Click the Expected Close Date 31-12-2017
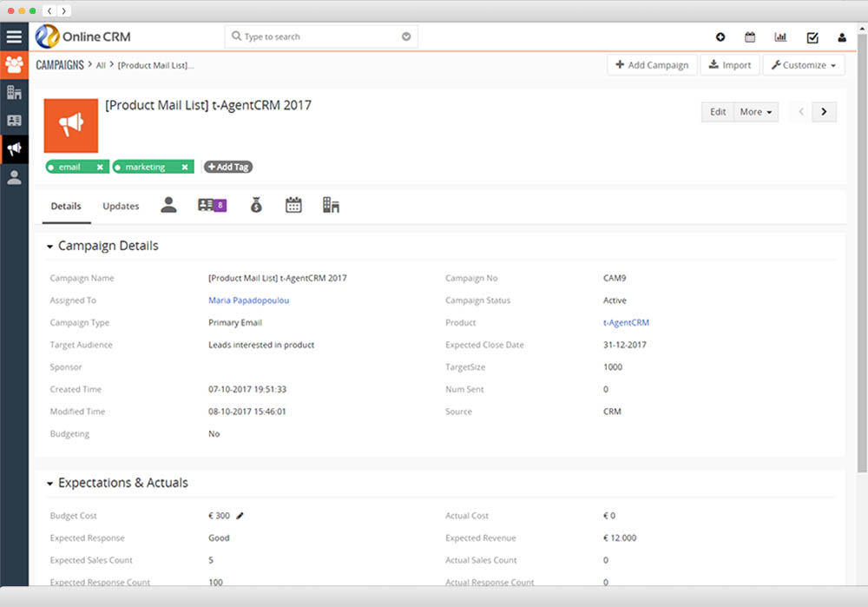Viewport: 868px width, 607px height. click(624, 345)
